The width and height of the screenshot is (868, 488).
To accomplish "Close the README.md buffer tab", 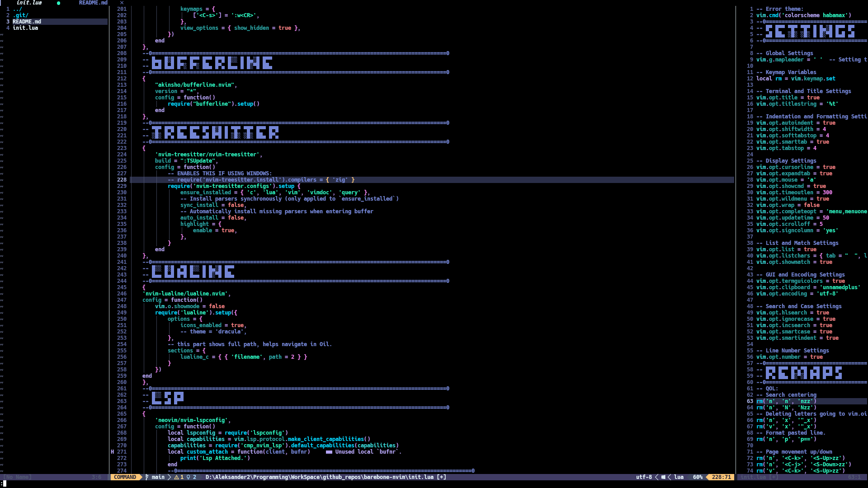I will pos(122,3).
